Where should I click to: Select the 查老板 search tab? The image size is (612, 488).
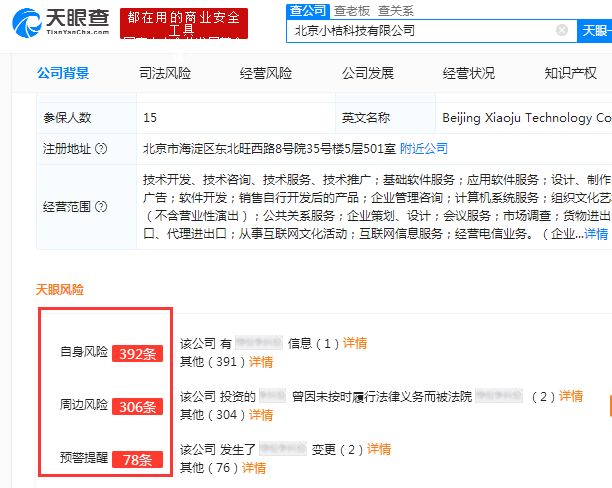pyautogui.click(x=352, y=11)
